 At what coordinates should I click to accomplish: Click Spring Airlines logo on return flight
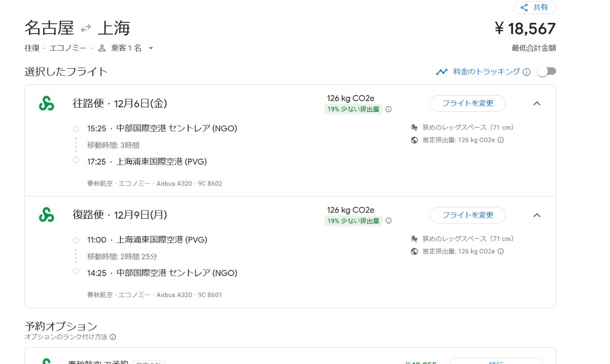click(x=46, y=215)
